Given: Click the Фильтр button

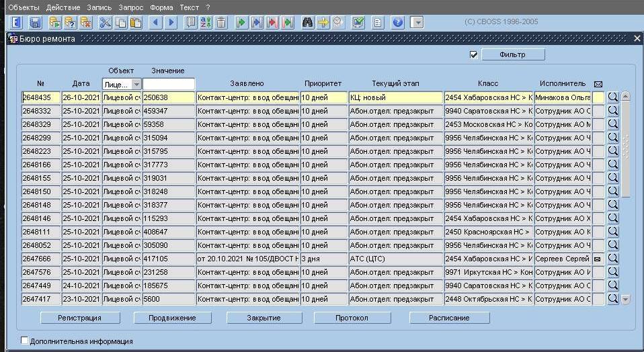Looking at the screenshot, I should pyautogui.click(x=513, y=54).
